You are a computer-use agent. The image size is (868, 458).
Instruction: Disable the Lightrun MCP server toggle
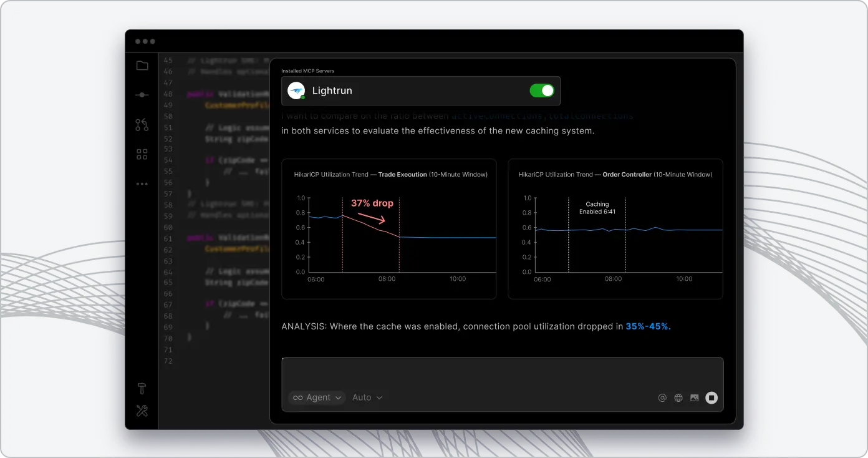tap(541, 90)
